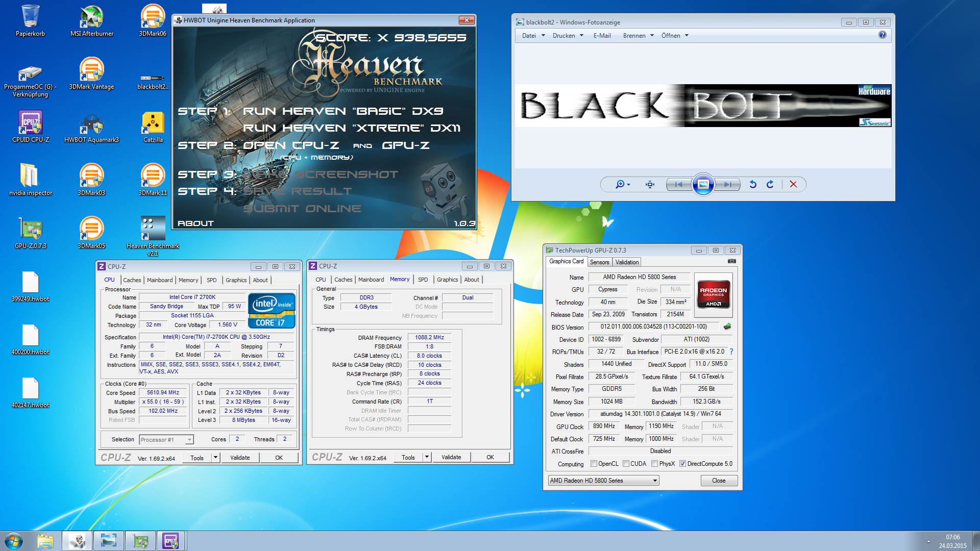
Task: Expand the Öffnen dropdown
Action: click(x=675, y=35)
